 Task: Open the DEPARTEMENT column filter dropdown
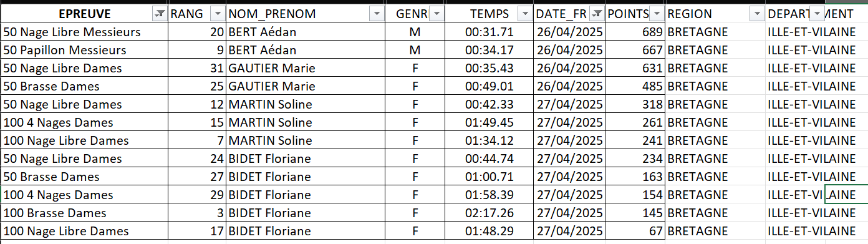click(x=817, y=14)
